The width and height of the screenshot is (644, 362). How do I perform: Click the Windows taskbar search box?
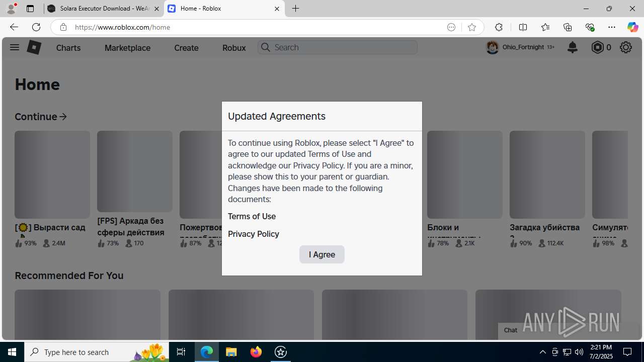click(97, 352)
